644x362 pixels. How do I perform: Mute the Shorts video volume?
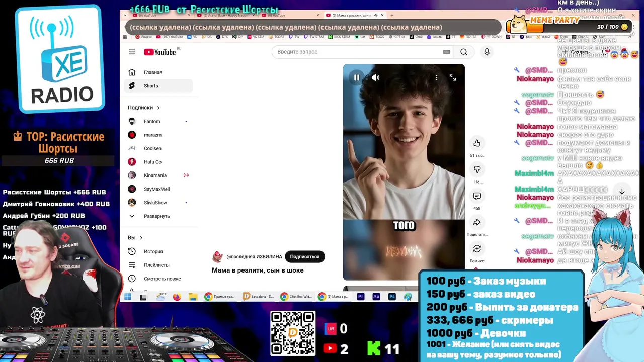(x=375, y=77)
